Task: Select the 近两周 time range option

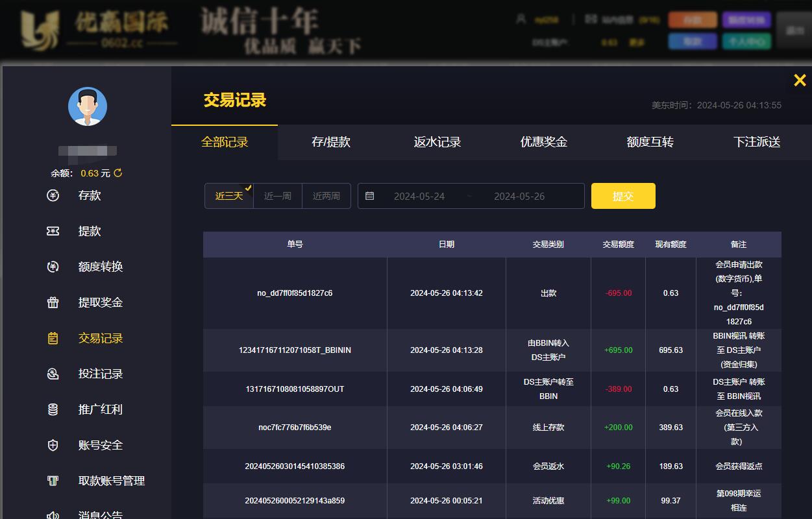Action: (x=326, y=196)
